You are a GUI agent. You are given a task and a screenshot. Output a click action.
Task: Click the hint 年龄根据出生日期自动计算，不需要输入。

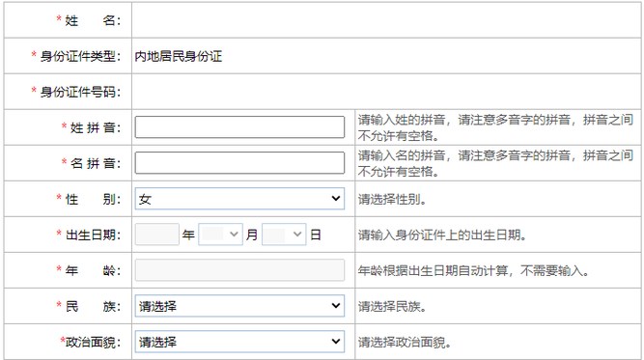[473, 271]
